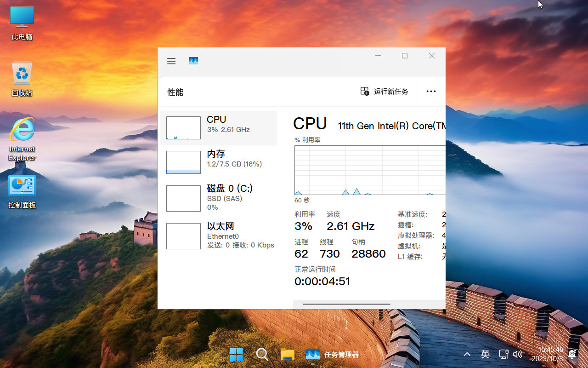
Task: Open the Task Manager navigation hamburger menu
Action: click(x=171, y=61)
